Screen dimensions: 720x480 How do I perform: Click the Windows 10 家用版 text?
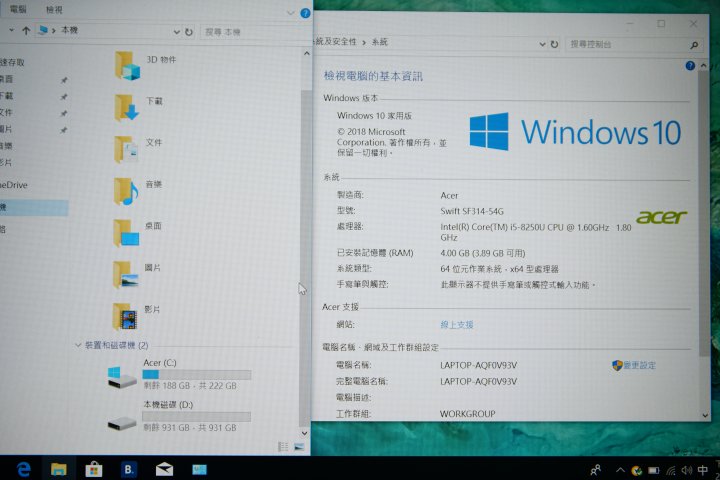click(x=374, y=116)
